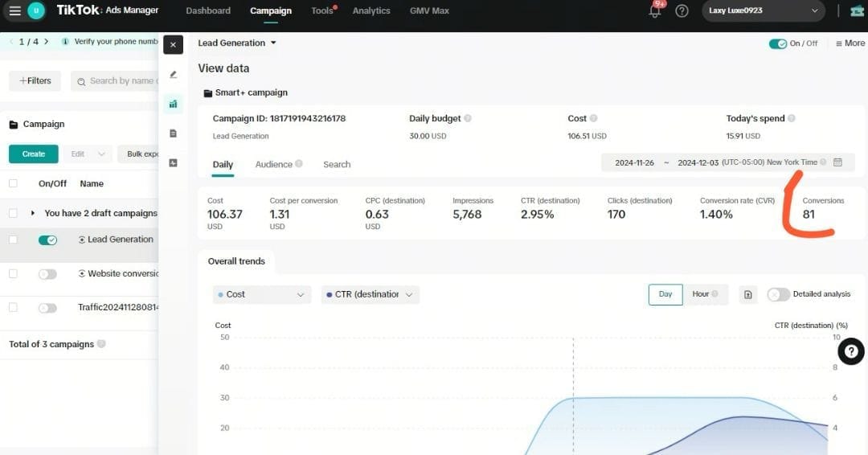Image resolution: width=868 pixels, height=455 pixels.
Task: Click the pencil edit icon in the side rail
Action: 174,74
